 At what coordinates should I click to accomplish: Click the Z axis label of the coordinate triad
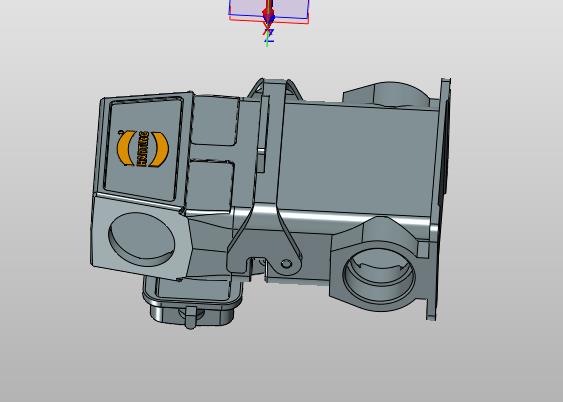pos(270,36)
